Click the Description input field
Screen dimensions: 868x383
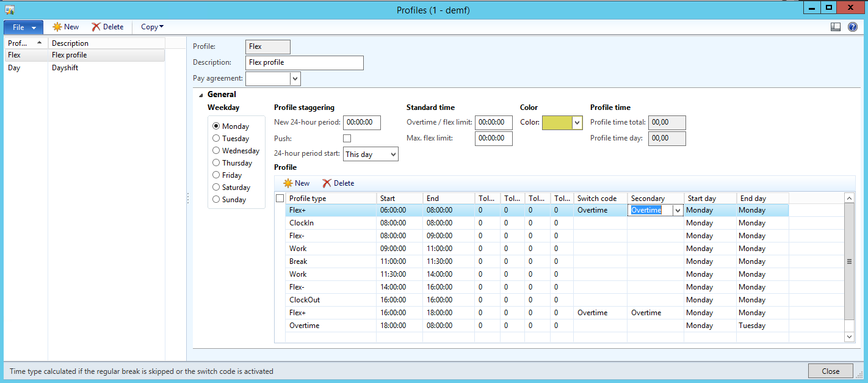point(304,62)
